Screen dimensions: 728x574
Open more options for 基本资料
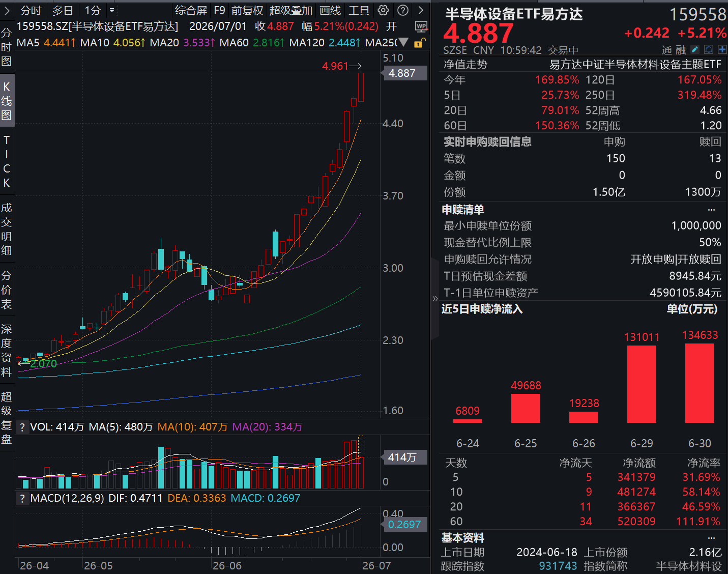711,538
